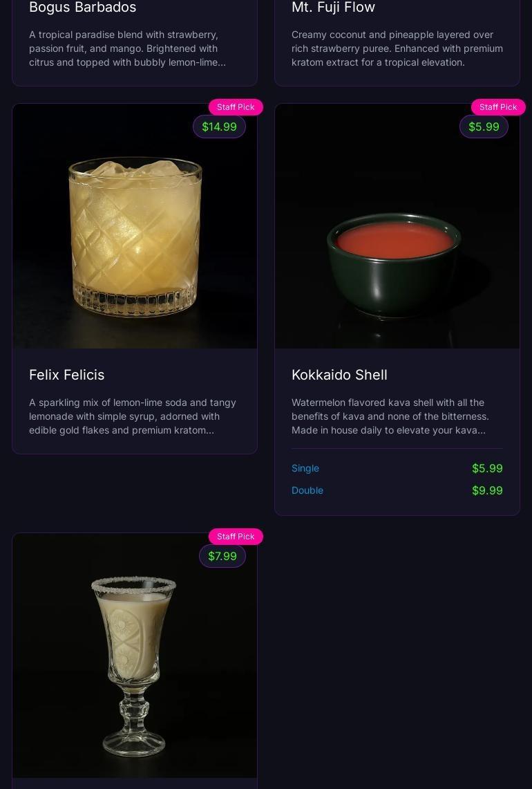Select the Double size option

307,490
